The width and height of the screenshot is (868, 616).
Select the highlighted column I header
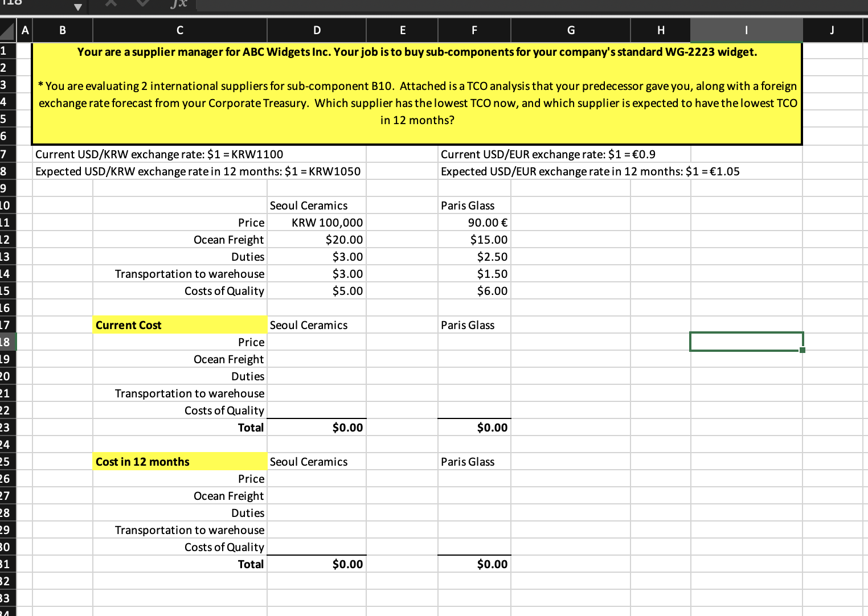[x=747, y=30]
